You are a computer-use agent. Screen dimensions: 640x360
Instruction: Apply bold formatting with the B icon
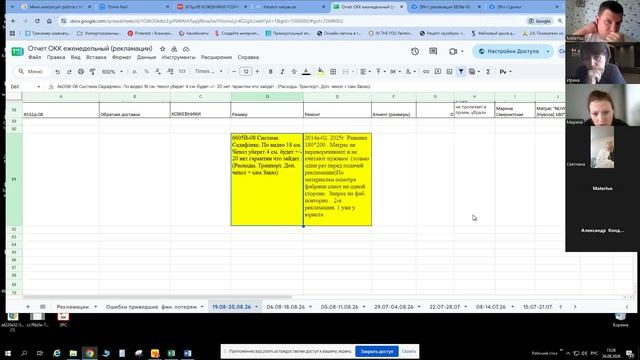(x=270, y=71)
